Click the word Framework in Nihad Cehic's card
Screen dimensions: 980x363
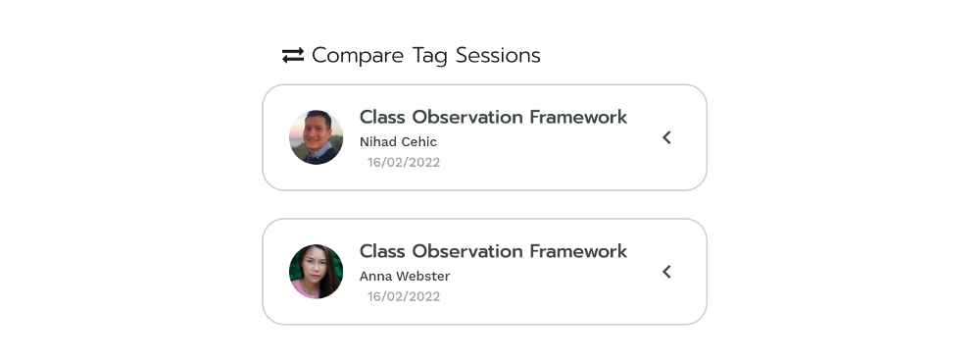579,117
